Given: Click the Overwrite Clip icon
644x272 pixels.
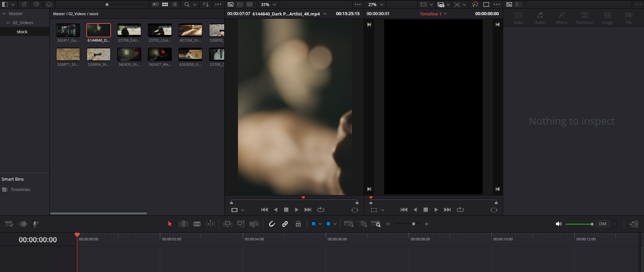Looking at the screenshot, I should pyautogui.click(x=241, y=224).
